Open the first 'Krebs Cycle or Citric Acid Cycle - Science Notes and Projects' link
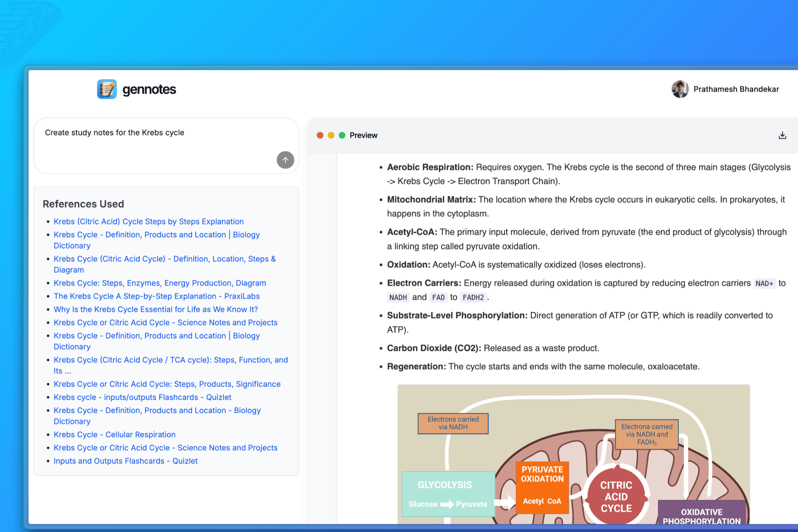Screen dimensions: 798x532 point(165,323)
